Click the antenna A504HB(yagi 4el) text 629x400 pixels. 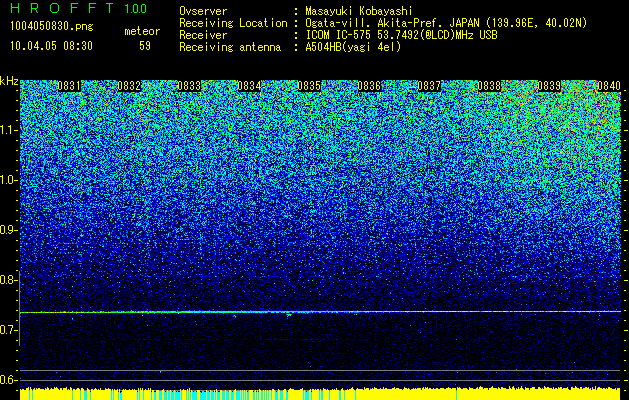[353, 47]
